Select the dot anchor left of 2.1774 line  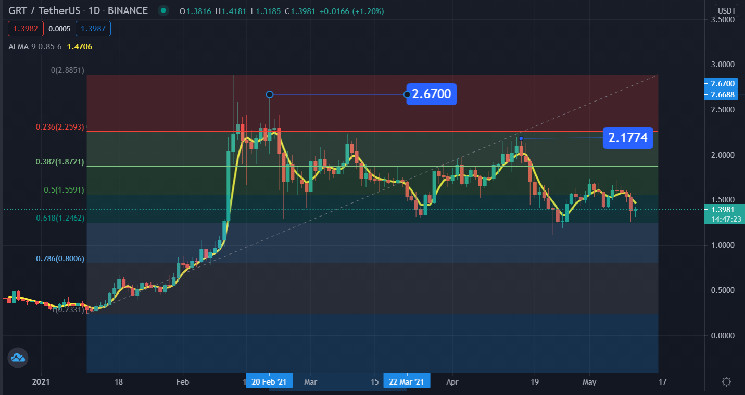pos(521,138)
